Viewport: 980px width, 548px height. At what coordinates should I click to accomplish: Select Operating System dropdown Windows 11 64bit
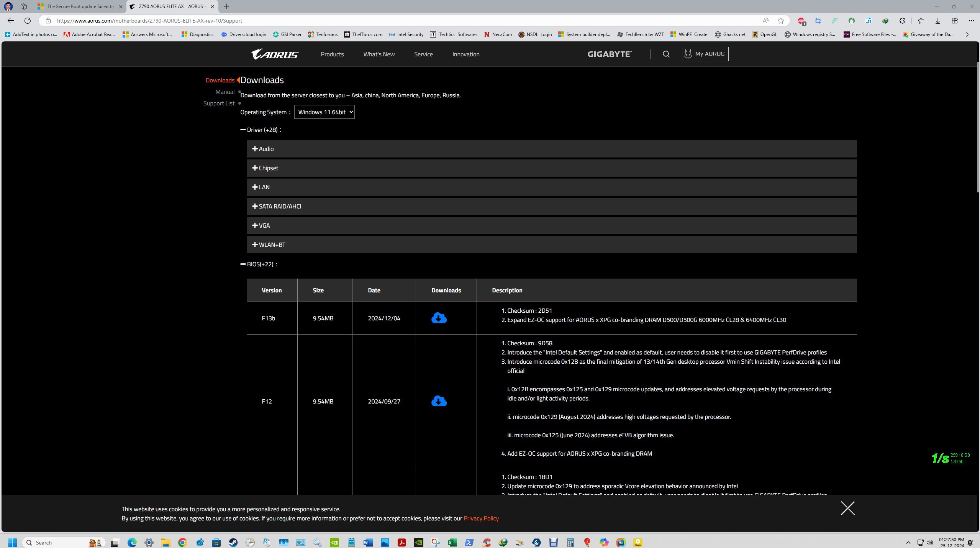(324, 112)
